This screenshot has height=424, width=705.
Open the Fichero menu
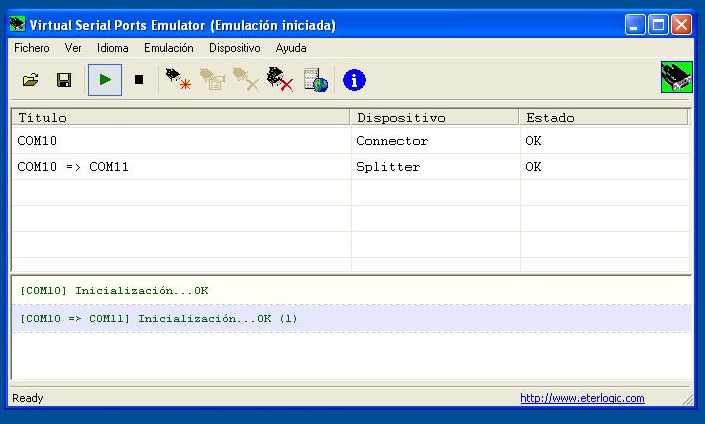coord(32,48)
